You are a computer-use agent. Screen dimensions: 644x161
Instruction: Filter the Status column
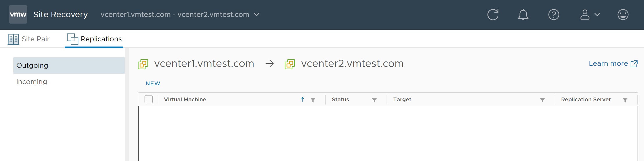[374, 100]
